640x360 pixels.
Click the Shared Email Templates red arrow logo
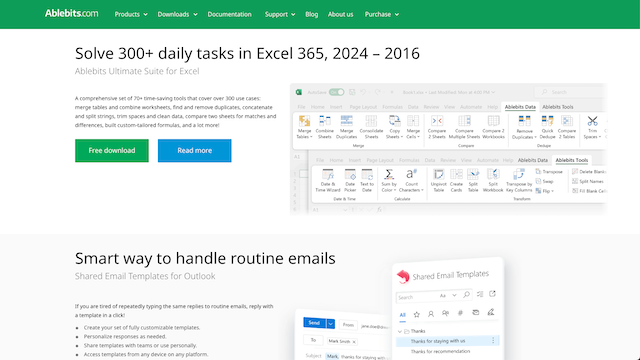tap(403, 277)
